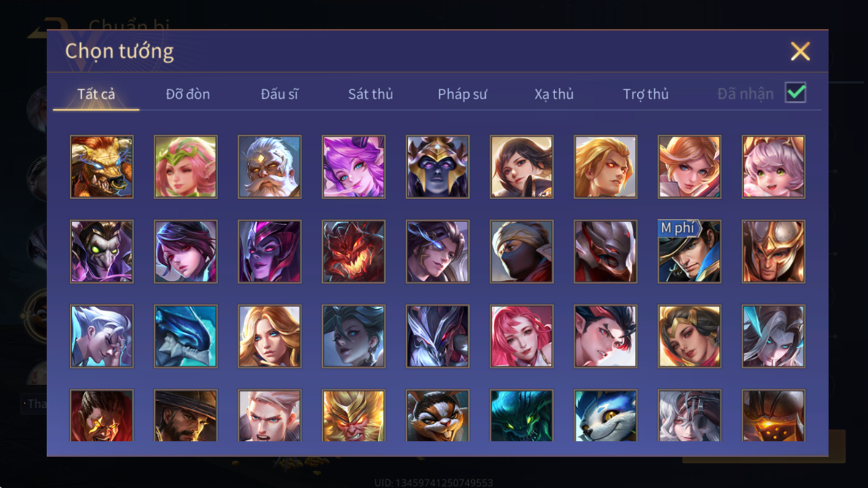The image size is (868, 488).
Task: Pick the blue and white fox hero
Action: click(x=606, y=415)
